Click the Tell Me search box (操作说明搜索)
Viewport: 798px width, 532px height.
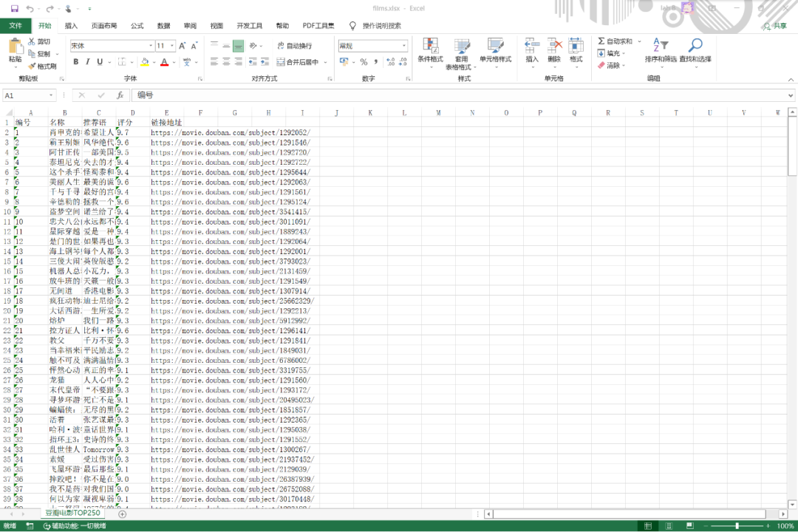coord(381,25)
